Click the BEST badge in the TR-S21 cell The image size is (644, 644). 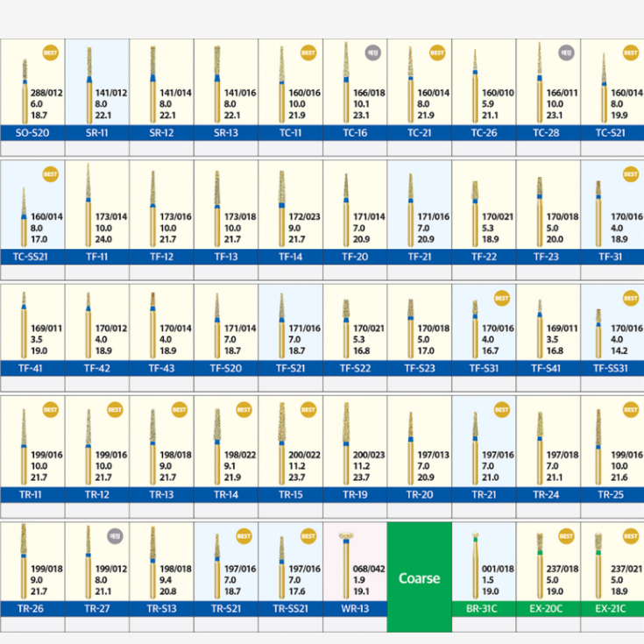click(x=244, y=536)
